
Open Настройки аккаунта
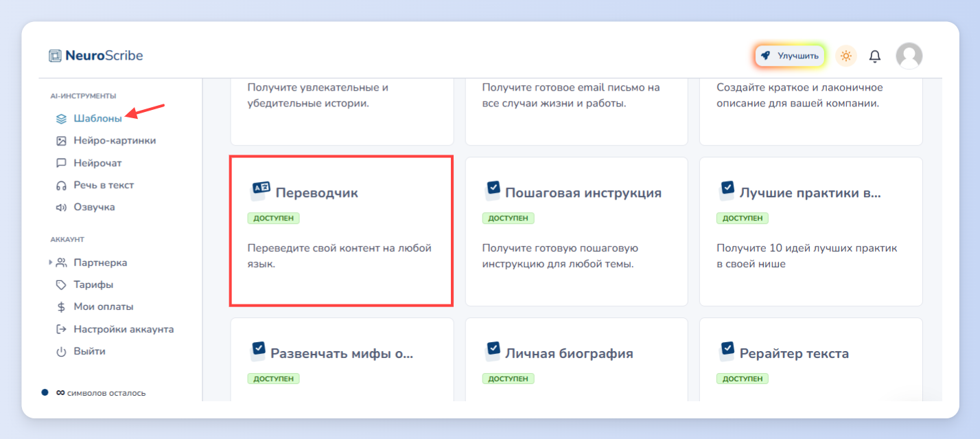click(124, 329)
